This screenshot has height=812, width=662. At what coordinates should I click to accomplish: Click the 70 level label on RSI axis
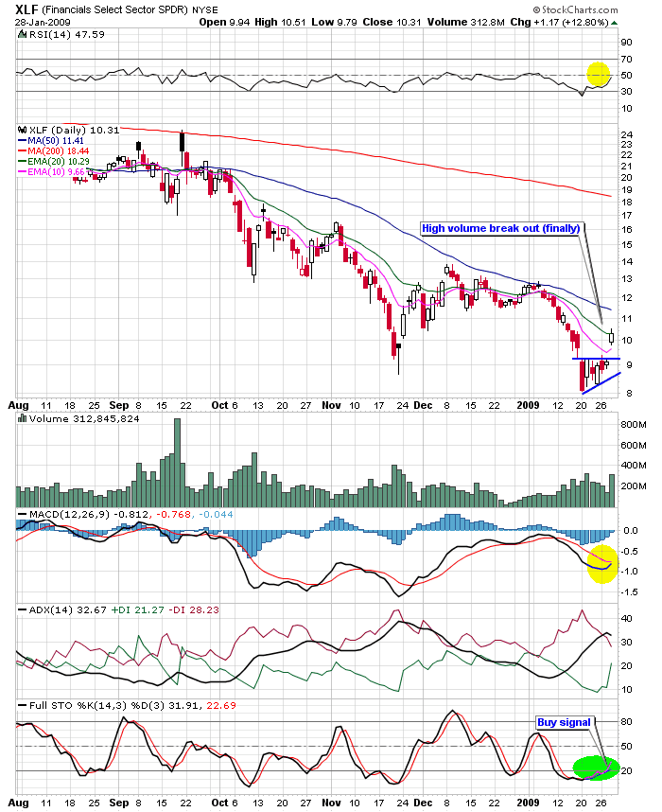tap(626, 59)
